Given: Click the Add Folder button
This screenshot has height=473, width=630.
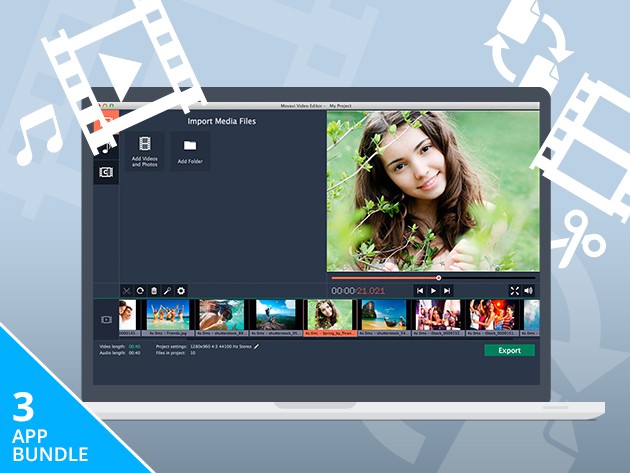Looking at the screenshot, I should click(x=190, y=152).
